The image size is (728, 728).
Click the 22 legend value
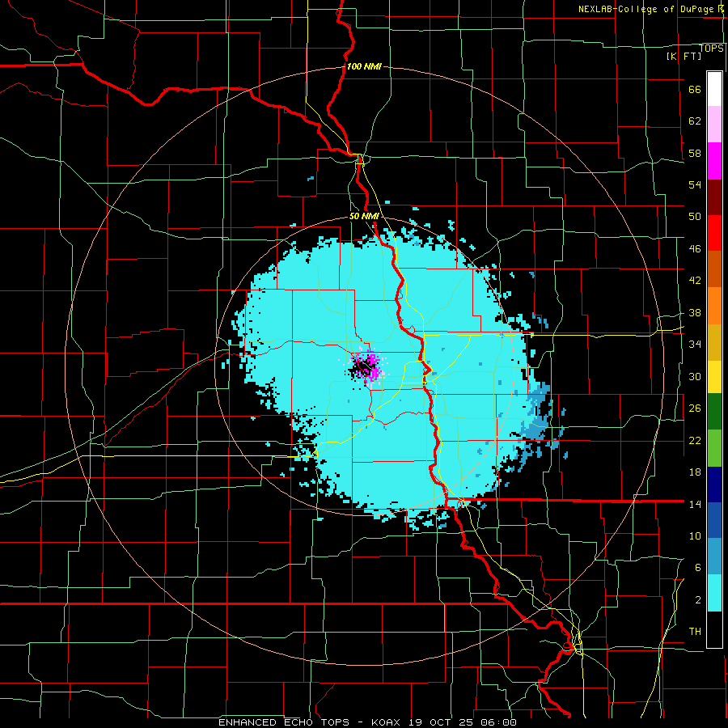pyautogui.click(x=695, y=440)
